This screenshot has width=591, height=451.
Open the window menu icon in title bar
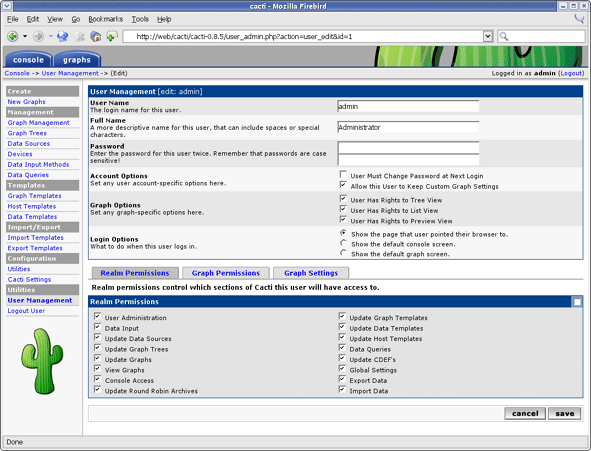click(7, 6)
